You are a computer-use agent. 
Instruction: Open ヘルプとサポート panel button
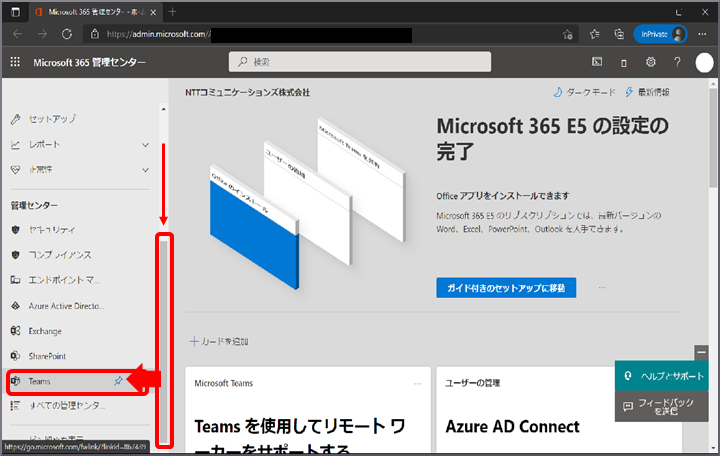662,376
